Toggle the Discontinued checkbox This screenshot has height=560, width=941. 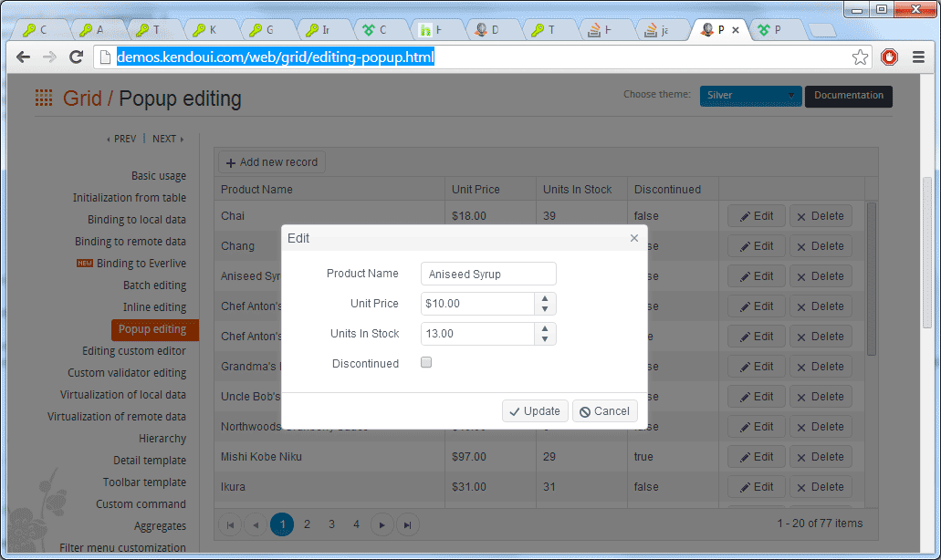(426, 362)
